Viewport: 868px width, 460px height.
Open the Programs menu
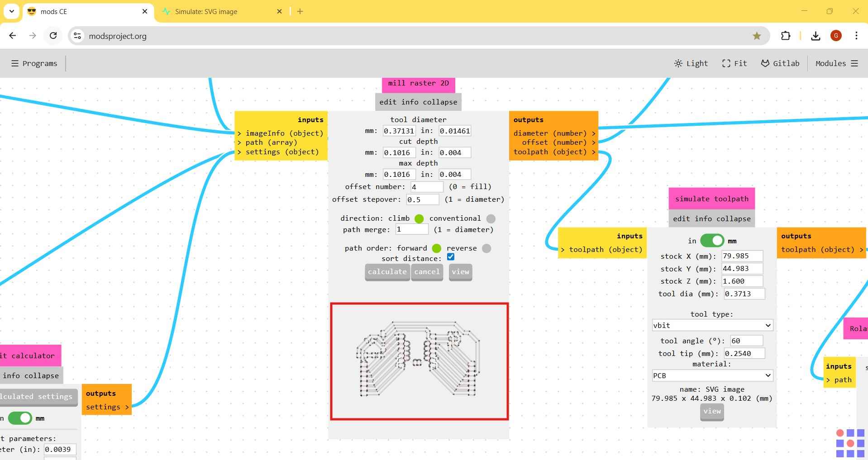(x=34, y=63)
